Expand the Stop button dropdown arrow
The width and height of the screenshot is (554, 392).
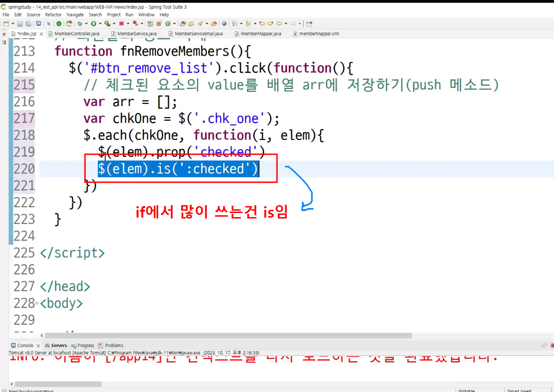128,23
